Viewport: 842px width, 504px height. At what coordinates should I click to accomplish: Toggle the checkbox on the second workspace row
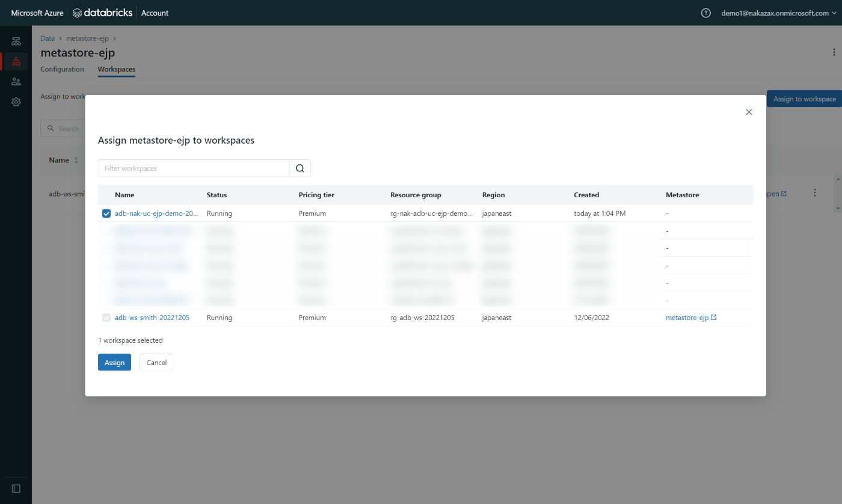point(106,230)
